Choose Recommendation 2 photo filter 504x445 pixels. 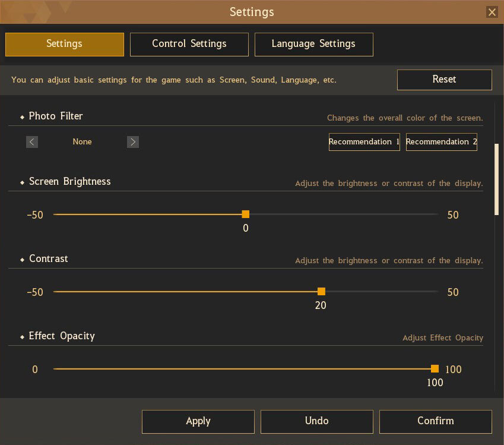441,142
